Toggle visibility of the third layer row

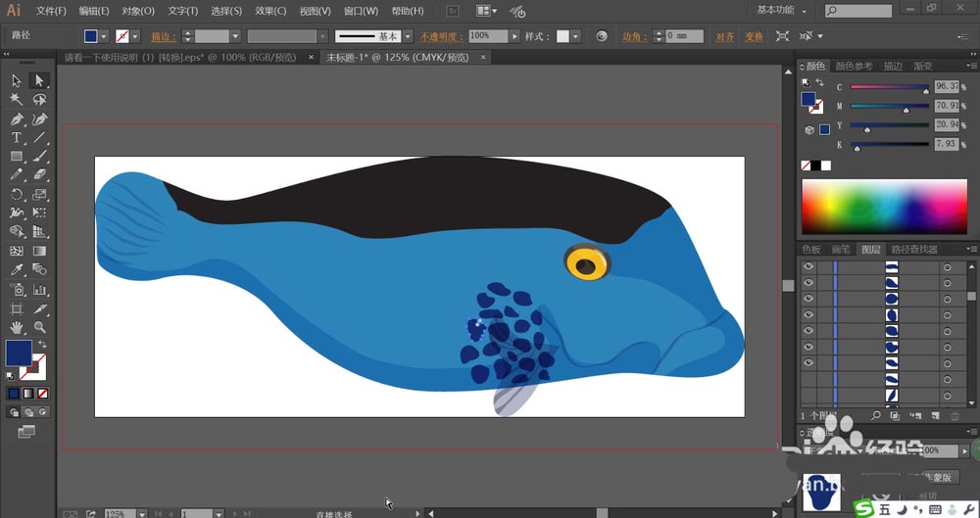point(808,299)
